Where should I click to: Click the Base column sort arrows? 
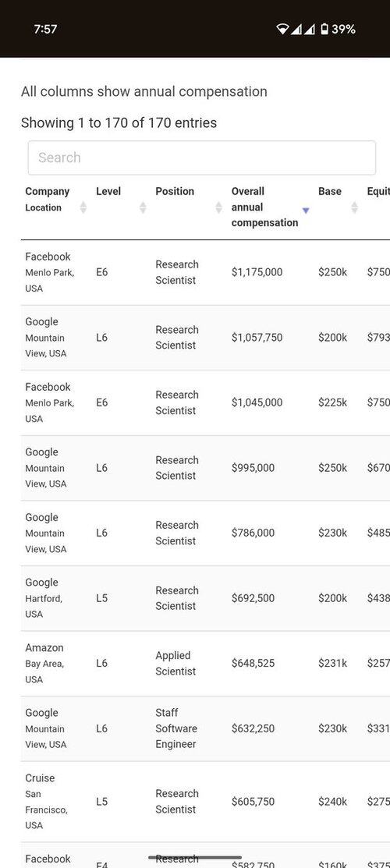[x=355, y=207]
